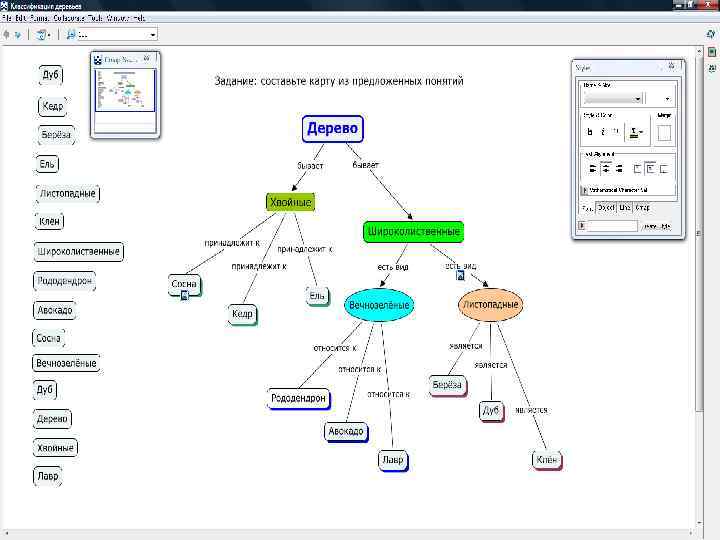Viewport: 720px width, 540px height.
Task: Select the Клён node linked to Листопадные
Action: coord(546,459)
